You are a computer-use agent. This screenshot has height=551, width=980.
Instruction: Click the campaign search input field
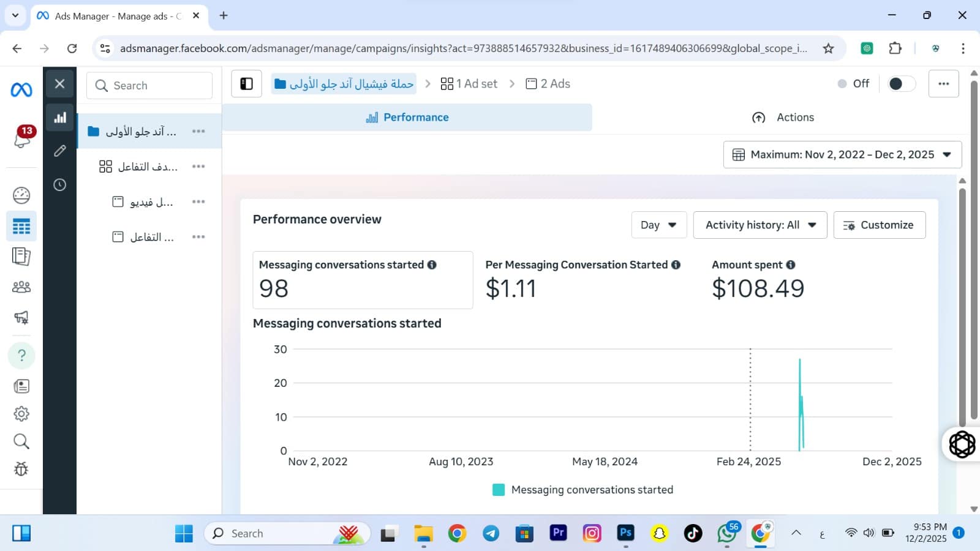(x=150, y=86)
